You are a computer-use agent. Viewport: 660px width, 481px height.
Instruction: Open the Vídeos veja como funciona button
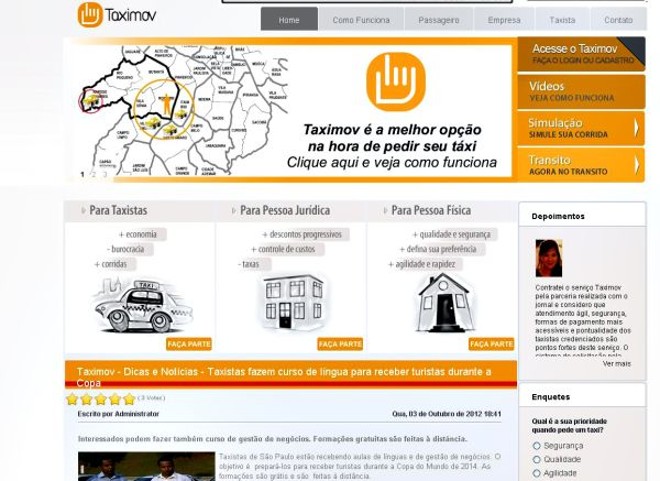click(581, 91)
